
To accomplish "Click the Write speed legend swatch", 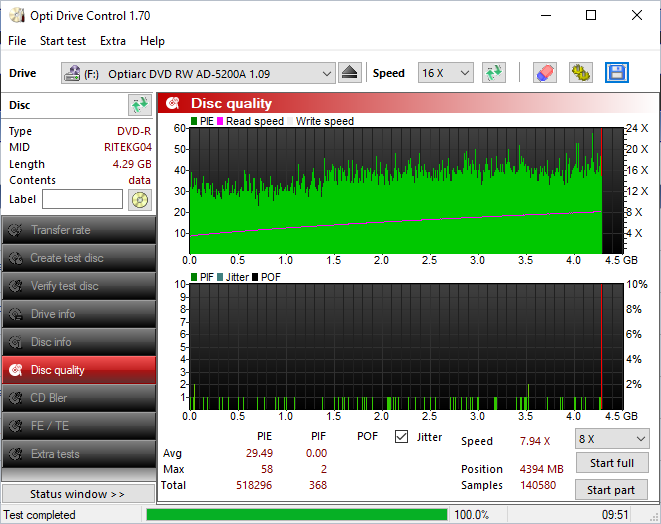I will [290, 121].
